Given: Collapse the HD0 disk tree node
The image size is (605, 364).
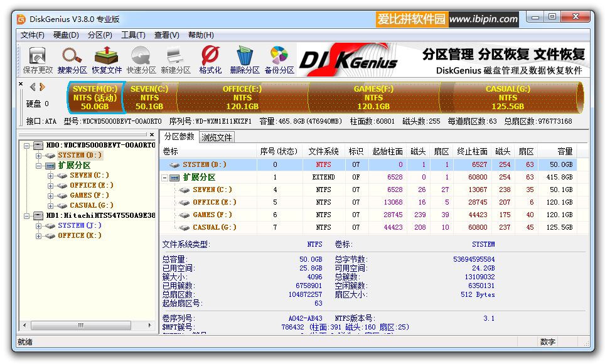Looking at the screenshot, I should [26, 146].
